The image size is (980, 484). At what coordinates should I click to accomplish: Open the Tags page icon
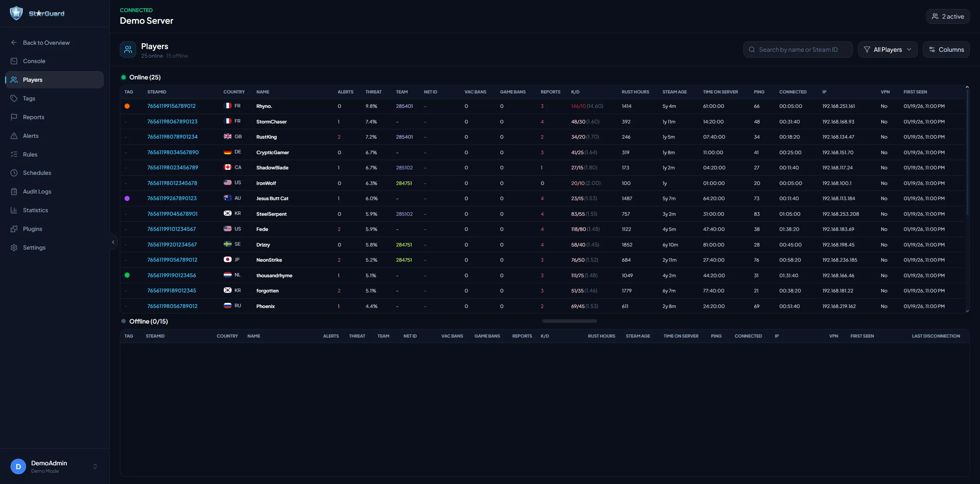pyautogui.click(x=14, y=99)
